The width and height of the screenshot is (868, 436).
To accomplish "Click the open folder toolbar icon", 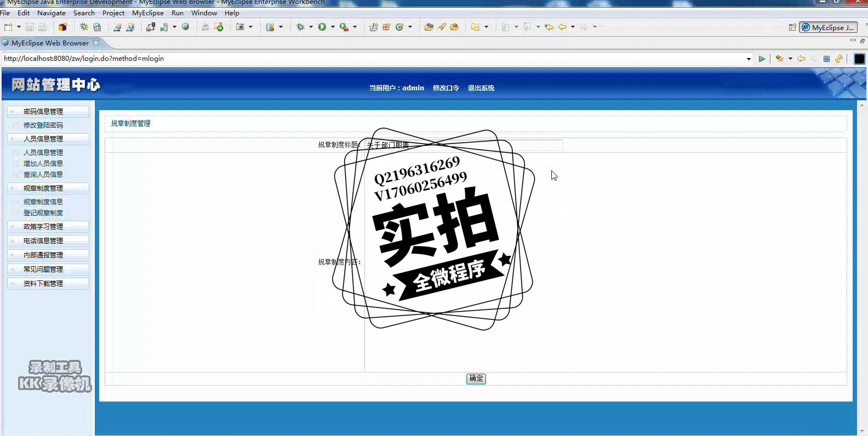I will point(429,27).
